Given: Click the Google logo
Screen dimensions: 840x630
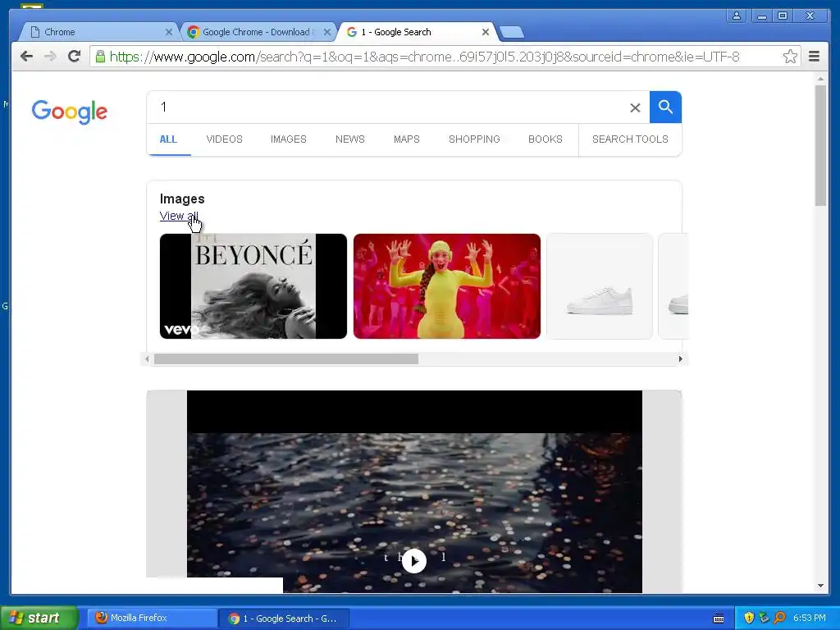Looking at the screenshot, I should click(70, 112).
